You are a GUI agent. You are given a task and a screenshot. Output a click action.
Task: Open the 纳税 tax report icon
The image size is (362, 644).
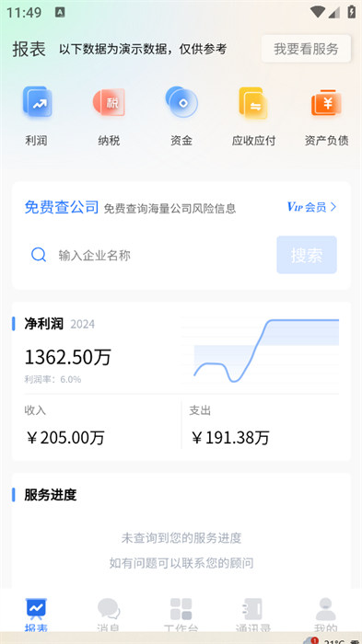click(x=109, y=101)
